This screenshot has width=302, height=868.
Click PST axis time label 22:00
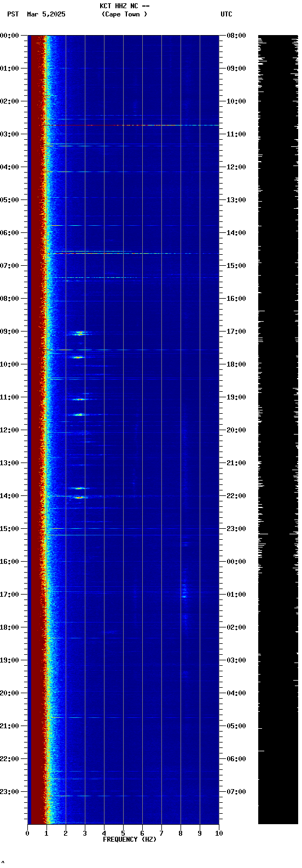(x=10, y=759)
